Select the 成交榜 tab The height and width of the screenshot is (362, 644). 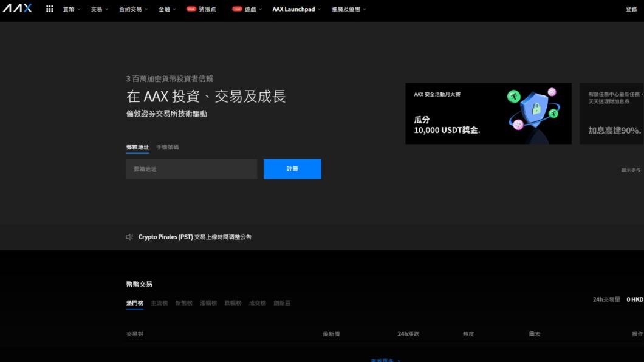[x=258, y=303]
